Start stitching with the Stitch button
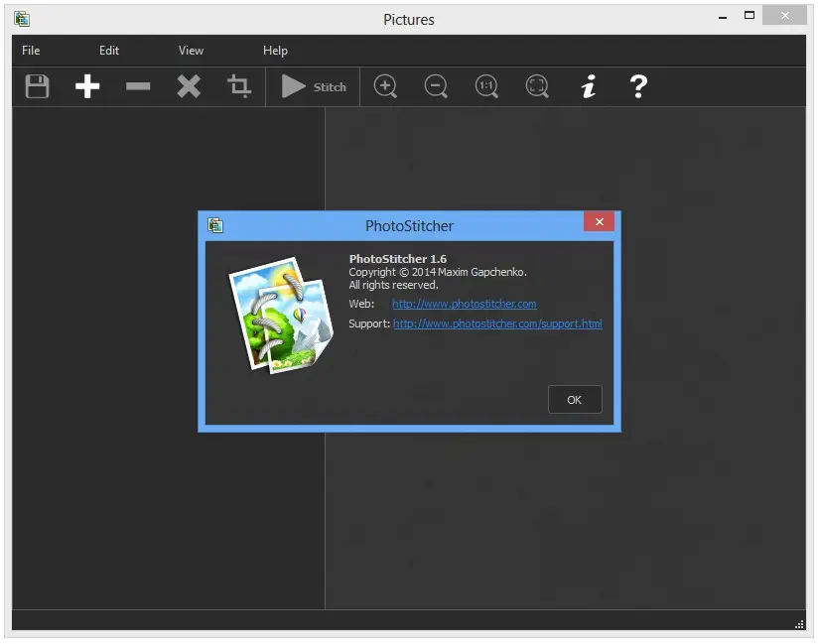This screenshot has height=644, width=818. [x=312, y=86]
